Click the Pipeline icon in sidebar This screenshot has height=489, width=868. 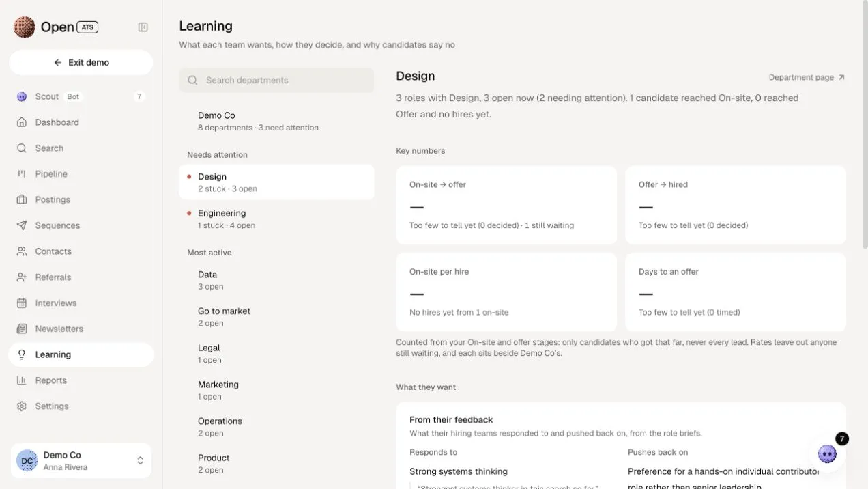click(x=22, y=174)
